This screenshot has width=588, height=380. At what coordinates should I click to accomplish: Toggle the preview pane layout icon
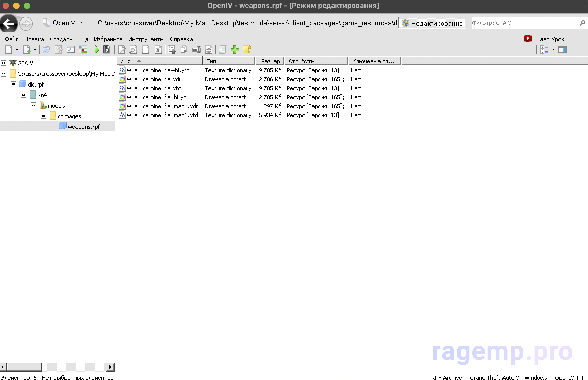562,50
